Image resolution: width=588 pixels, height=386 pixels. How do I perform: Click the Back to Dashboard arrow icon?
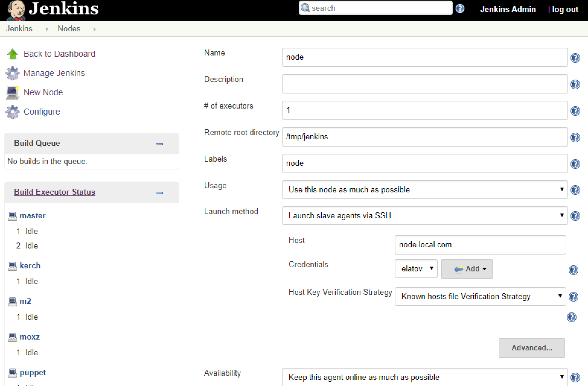tap(12, 54)
